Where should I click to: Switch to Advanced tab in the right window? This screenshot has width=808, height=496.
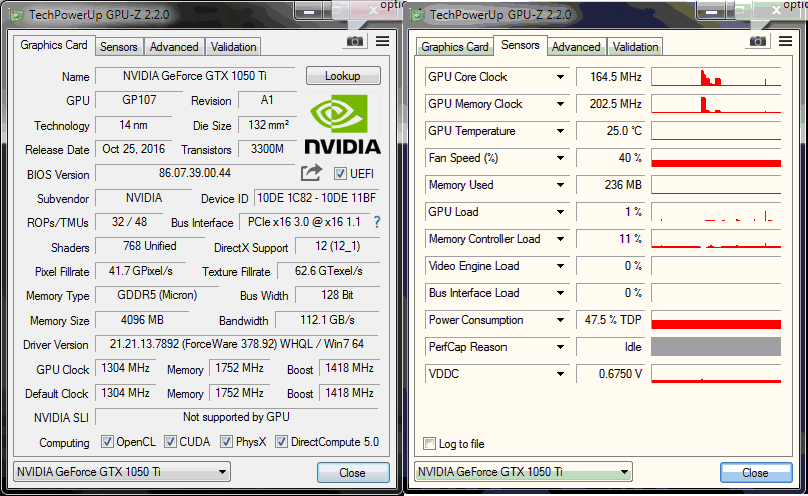coord(576,47)
